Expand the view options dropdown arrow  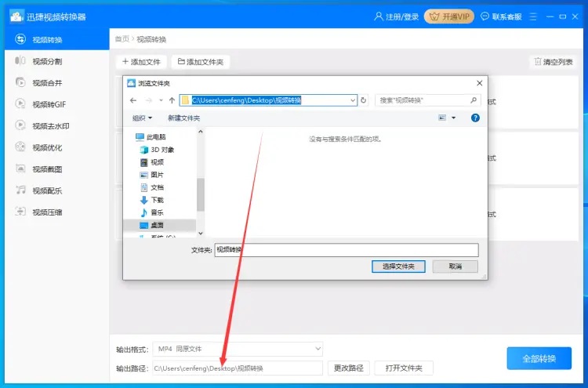click(x=453, y=118)
